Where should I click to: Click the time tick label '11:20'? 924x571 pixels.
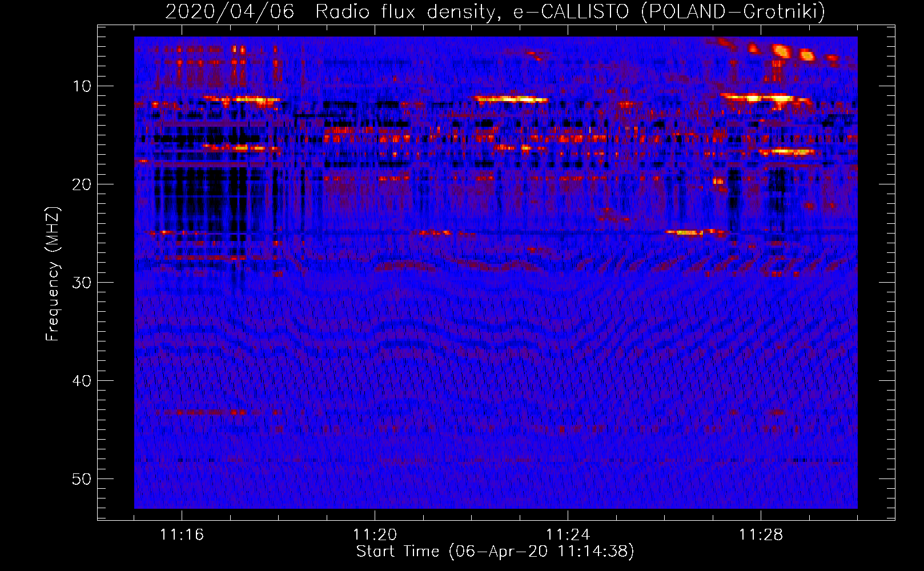coord(375,535)
